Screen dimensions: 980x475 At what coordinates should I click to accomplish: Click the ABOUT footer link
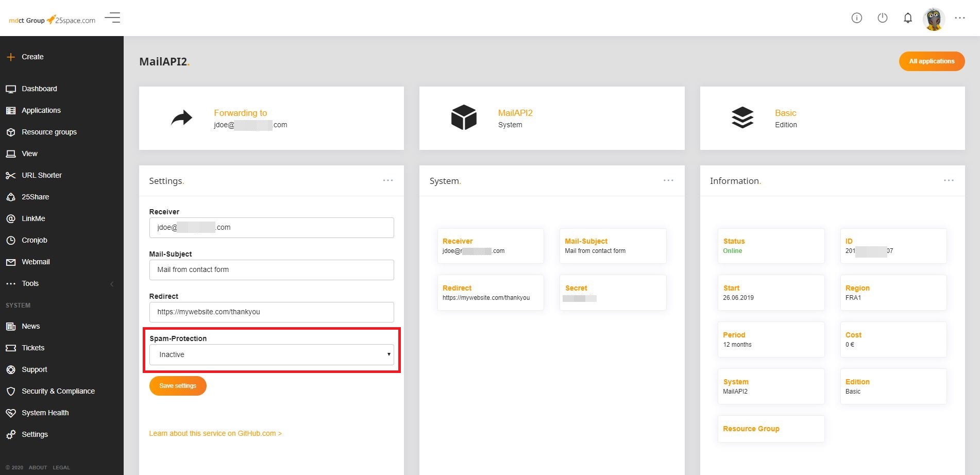coord(38,468)
